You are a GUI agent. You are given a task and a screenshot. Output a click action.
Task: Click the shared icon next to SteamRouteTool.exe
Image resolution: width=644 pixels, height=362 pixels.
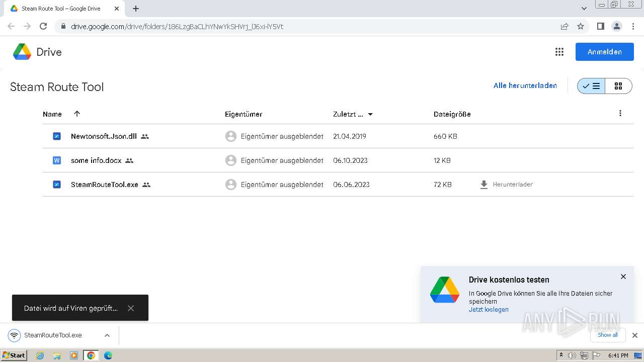coord(146,185)
